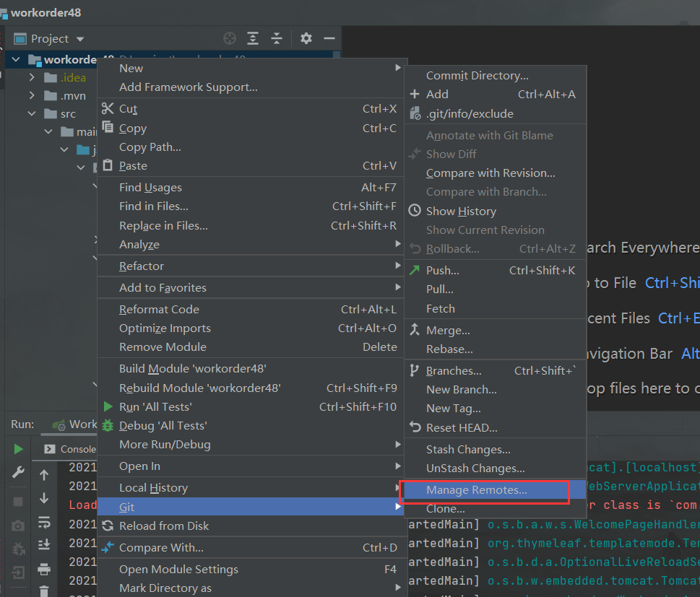Image resolution: width=700 pixels, height=597 pixels.
Task: Open Add to Favorites submenu
Action: (x=251, y=288)
